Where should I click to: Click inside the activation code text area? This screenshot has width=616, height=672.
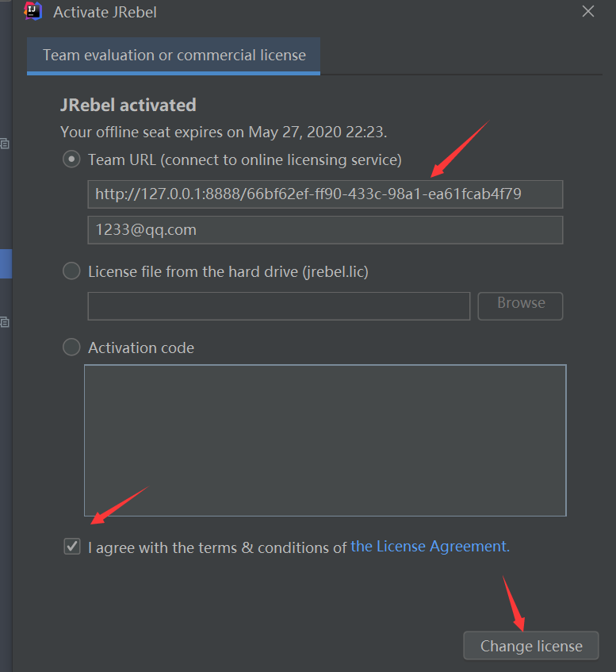click(x=325, y=440)
